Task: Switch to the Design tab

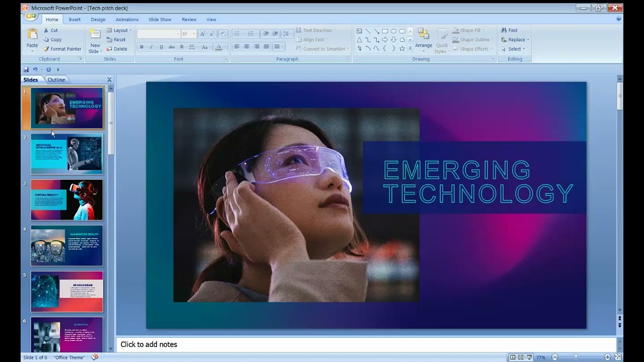Action: tap(98, 20)
